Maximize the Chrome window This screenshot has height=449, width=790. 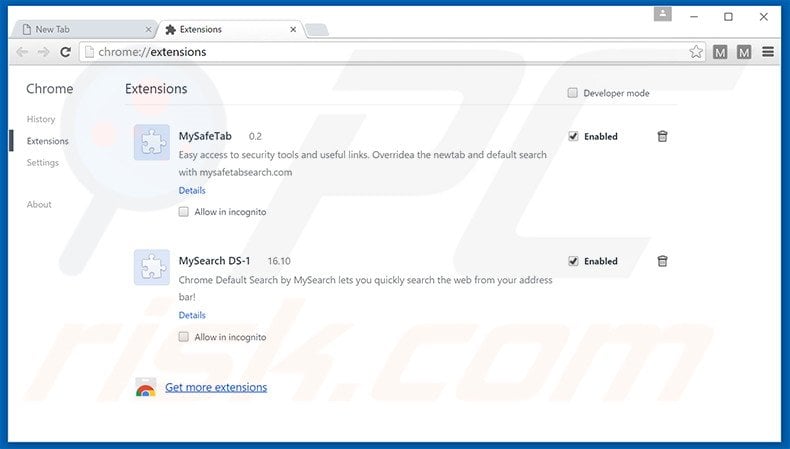coord(728,17)
